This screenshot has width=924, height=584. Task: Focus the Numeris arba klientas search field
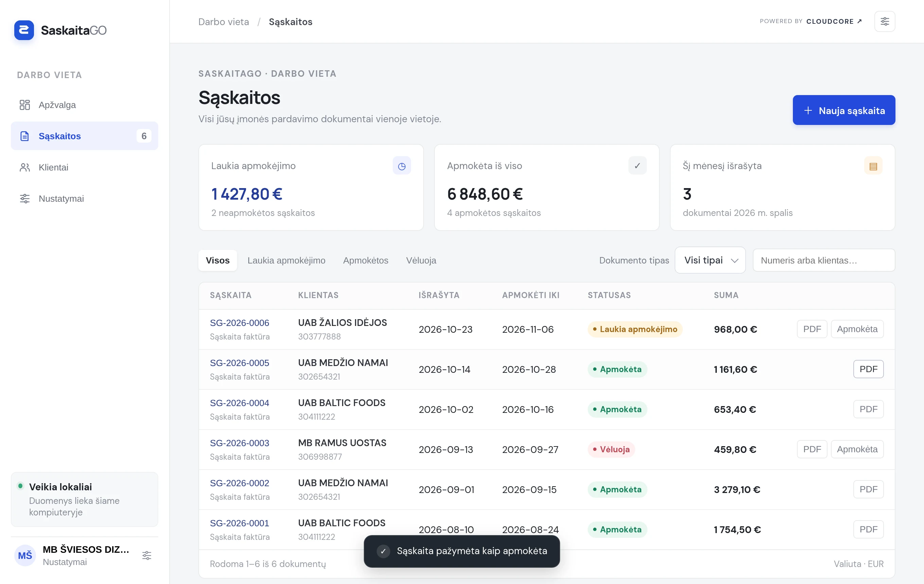coord(824,260)
